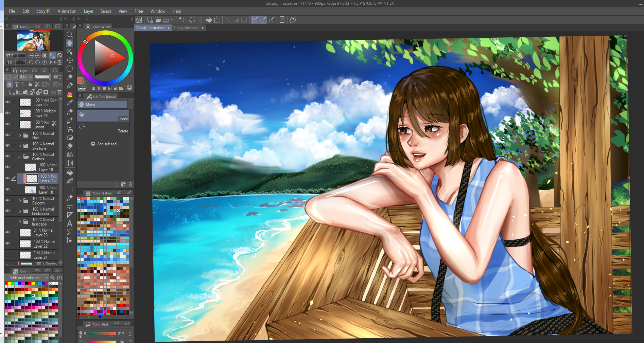Show the hidden Layer 21
The width and height of the screenshot is (644, 343).
click(7, 255)
